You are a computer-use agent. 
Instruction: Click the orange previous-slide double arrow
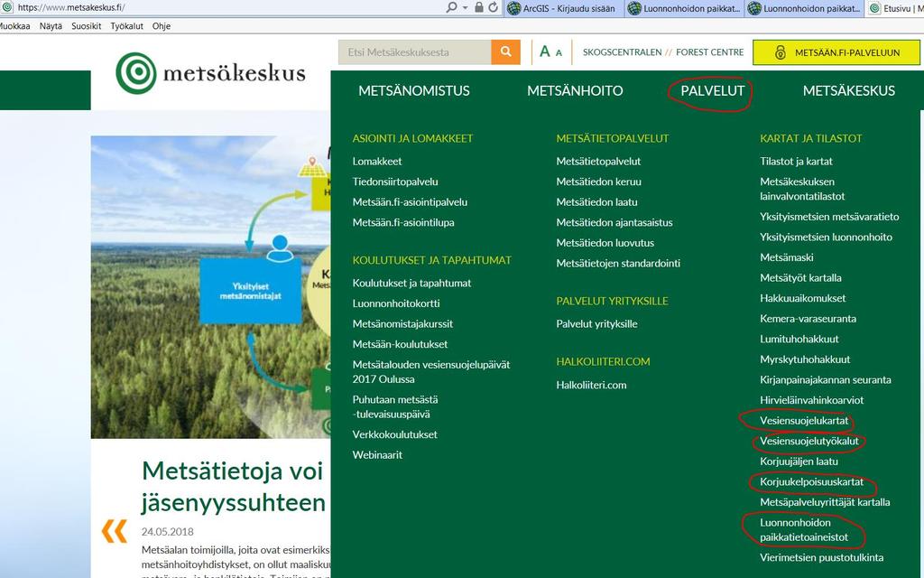pos(115,531)
